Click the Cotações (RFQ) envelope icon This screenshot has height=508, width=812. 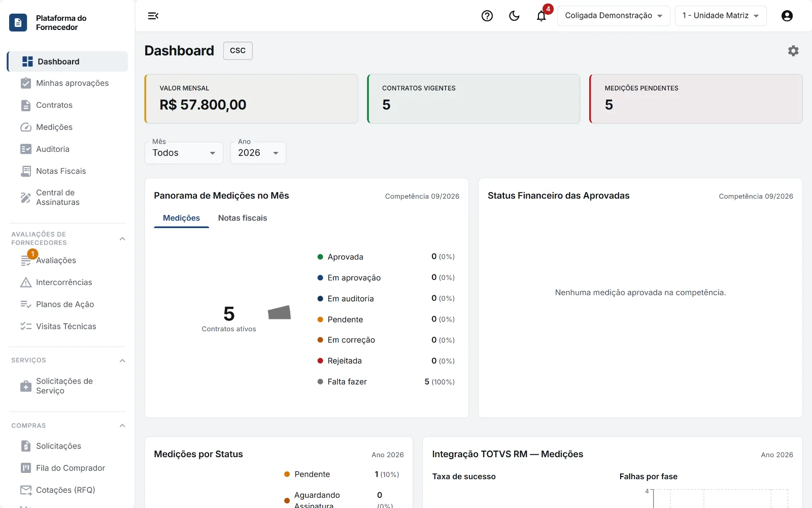26,490
